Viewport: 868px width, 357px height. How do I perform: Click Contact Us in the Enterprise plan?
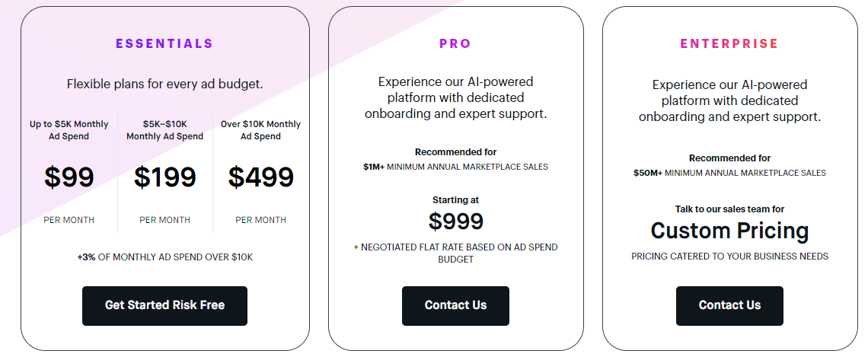click(x=729, y=305)
